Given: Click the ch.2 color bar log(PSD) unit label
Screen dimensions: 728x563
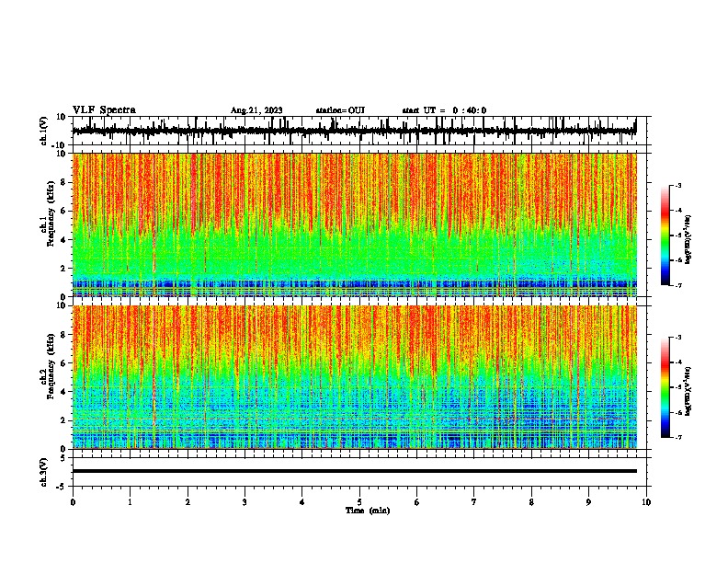Looking at the screenshot, I should (x=688, y=391).
